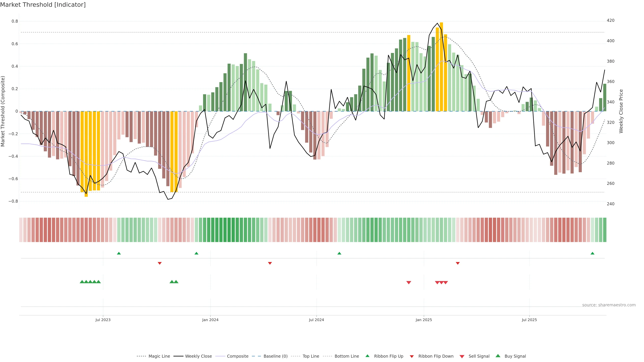The image size is (644, 362).
Task: Click the Ribbon Flip Up icon in legend
Action: coord(367,356)
